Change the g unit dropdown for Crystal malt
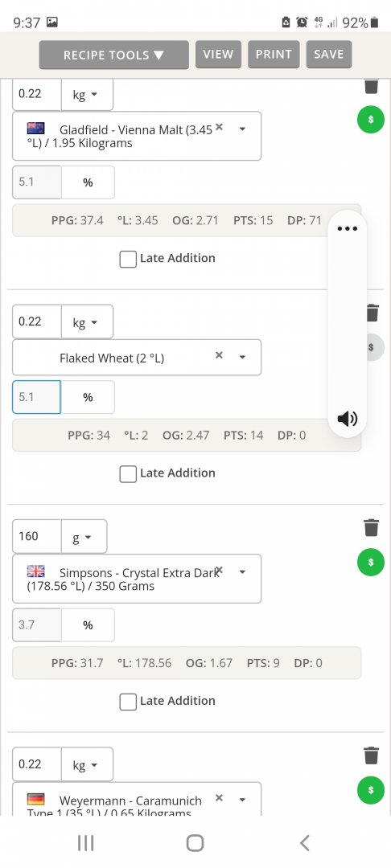 point(84,536)
